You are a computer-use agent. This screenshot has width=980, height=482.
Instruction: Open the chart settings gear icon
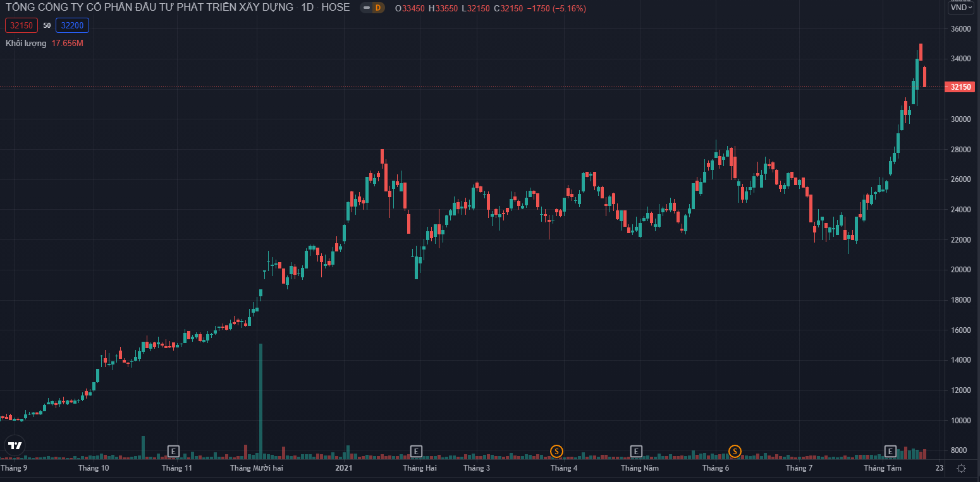click(961, 468)
